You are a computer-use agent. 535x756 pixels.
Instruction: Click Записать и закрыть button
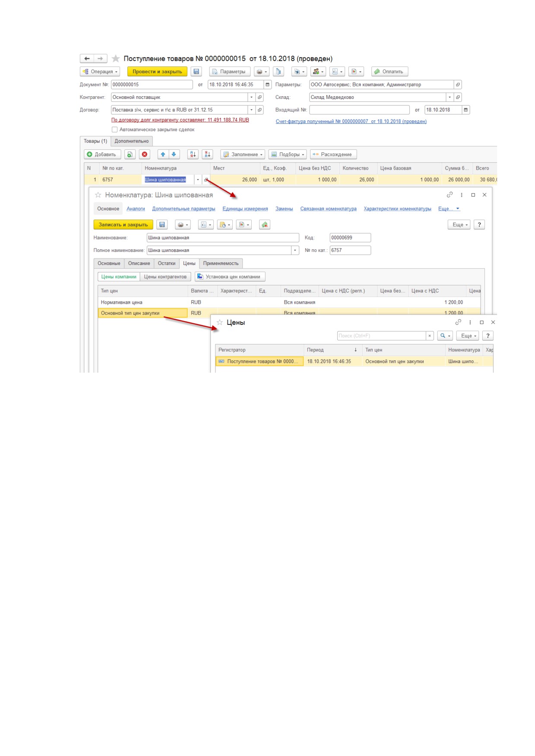[123, 225]
